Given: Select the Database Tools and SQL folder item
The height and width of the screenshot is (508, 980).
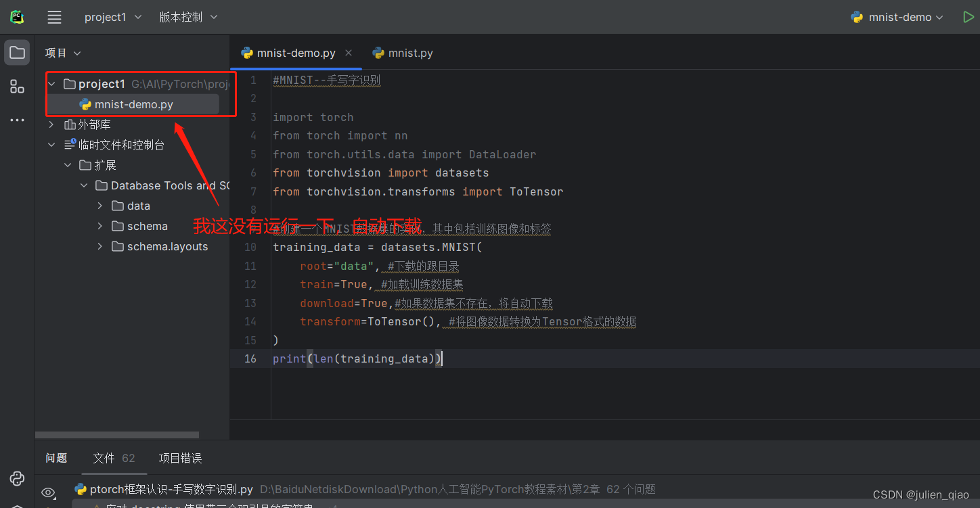Looking at the screenshot, I should pyautogui.click(x=162, y=185).
